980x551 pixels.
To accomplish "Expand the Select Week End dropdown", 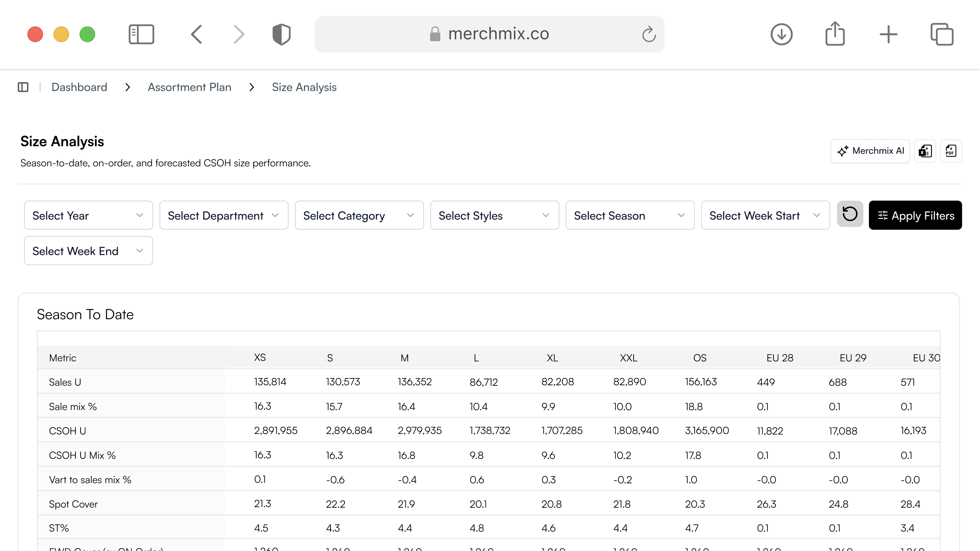I will pos(88,251).
